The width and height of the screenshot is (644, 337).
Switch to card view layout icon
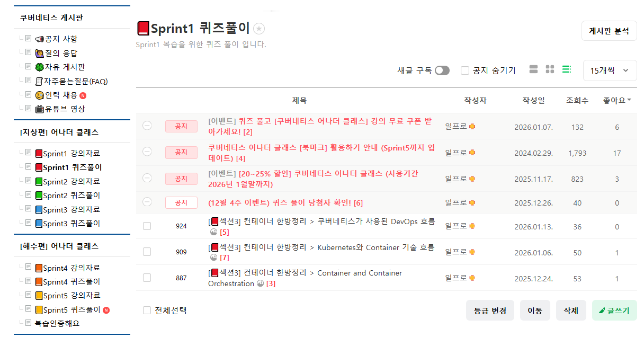tap(533, 69)
